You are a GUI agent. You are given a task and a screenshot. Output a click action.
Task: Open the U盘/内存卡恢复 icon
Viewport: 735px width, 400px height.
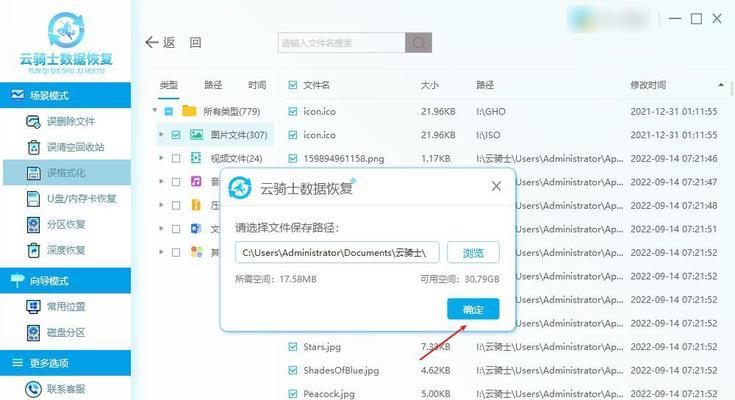tap(33, 199)
